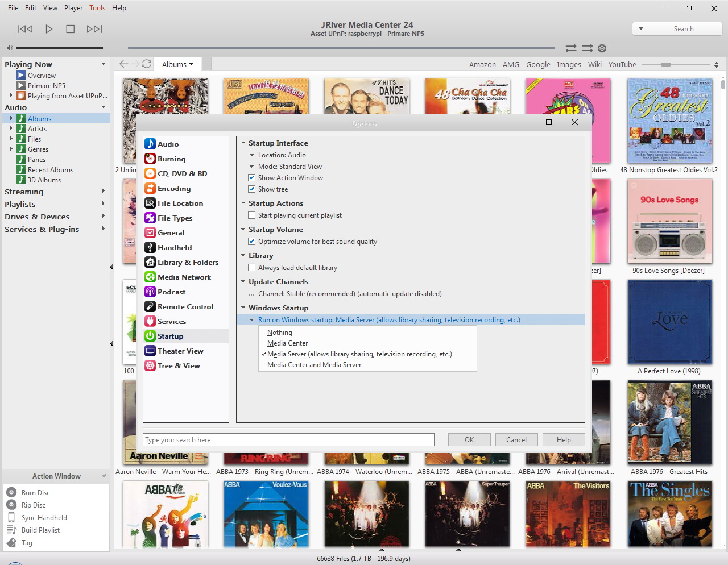
Task: Open the Player menu
Action: 73,8
